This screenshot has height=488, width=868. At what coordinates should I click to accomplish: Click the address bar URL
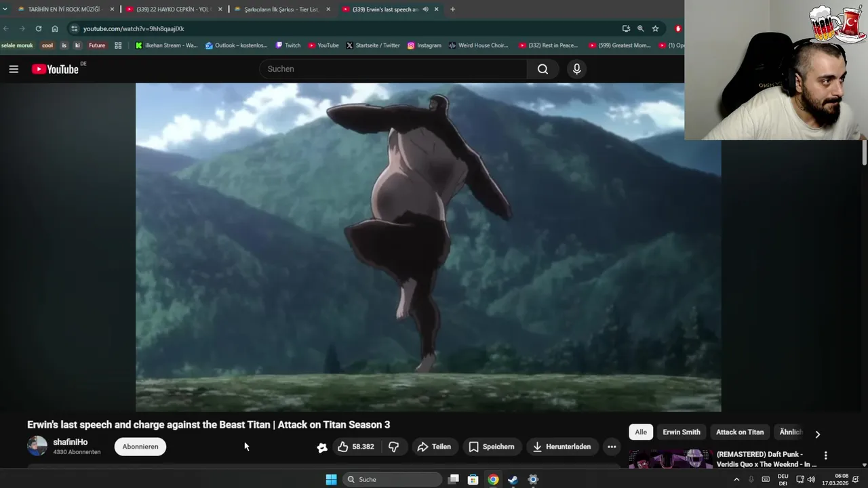(x=134, y=28)
